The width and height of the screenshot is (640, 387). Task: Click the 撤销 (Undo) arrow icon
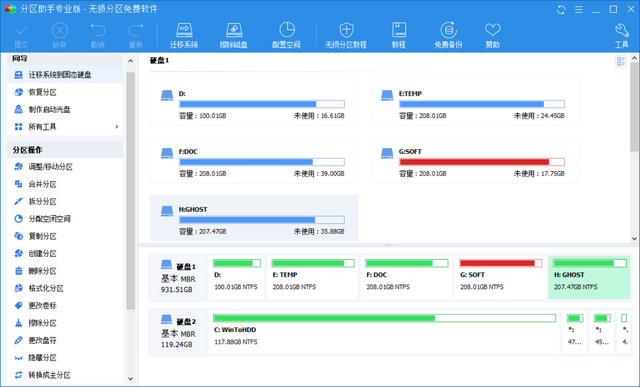click(x=98, y=31)
